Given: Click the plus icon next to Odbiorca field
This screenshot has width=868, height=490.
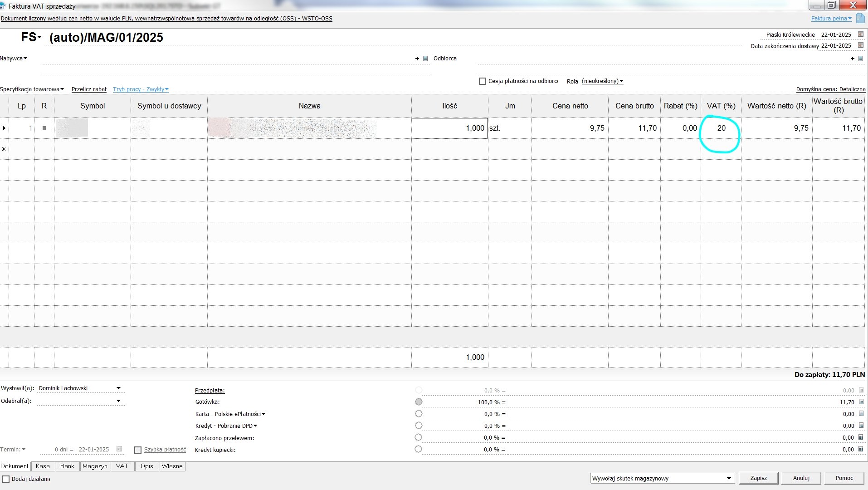Looking at the screenshot, I should pyautogui.click(x=853, y=59).
